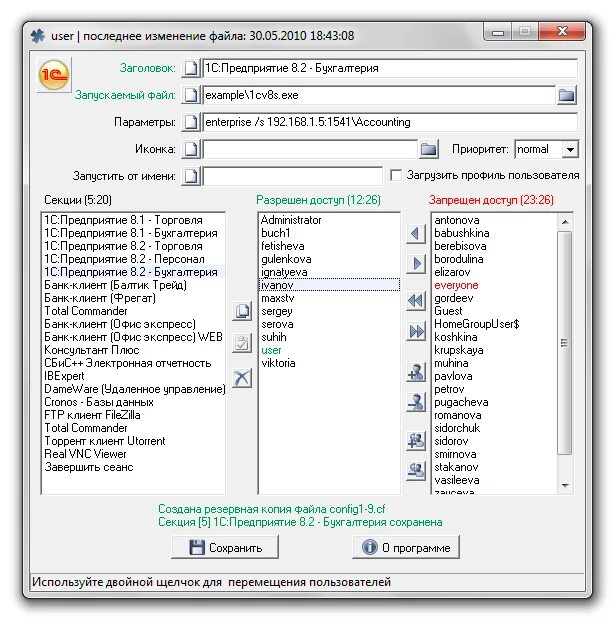Click into the Запускаемый файл field
This screenshot has height=625, width=614.
pyautogui.click(x=379, y=95)
